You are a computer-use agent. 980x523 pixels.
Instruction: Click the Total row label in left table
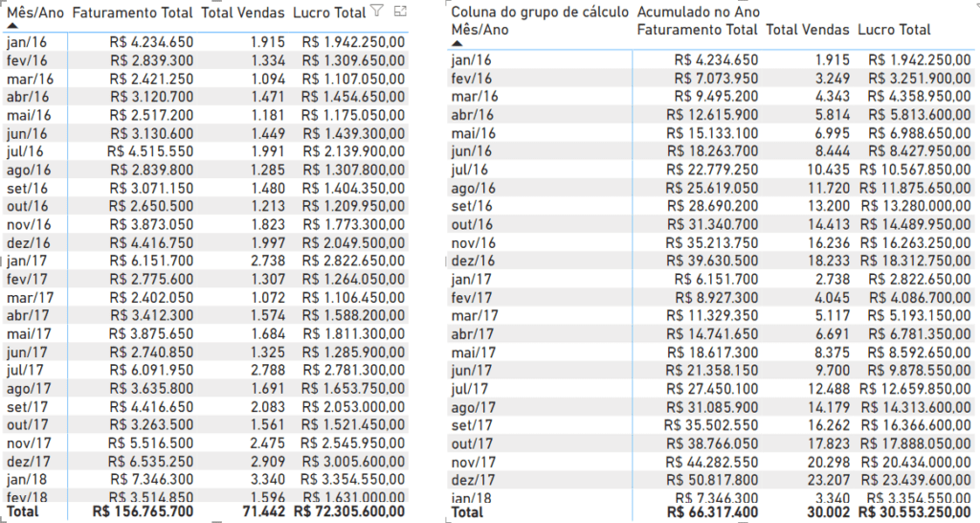tap(23, 512)
